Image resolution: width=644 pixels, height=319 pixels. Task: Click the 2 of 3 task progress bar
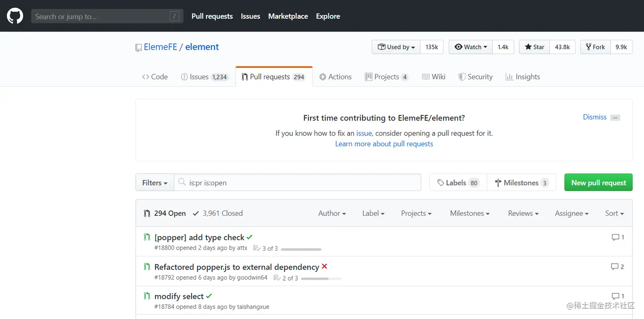point(321,279)
